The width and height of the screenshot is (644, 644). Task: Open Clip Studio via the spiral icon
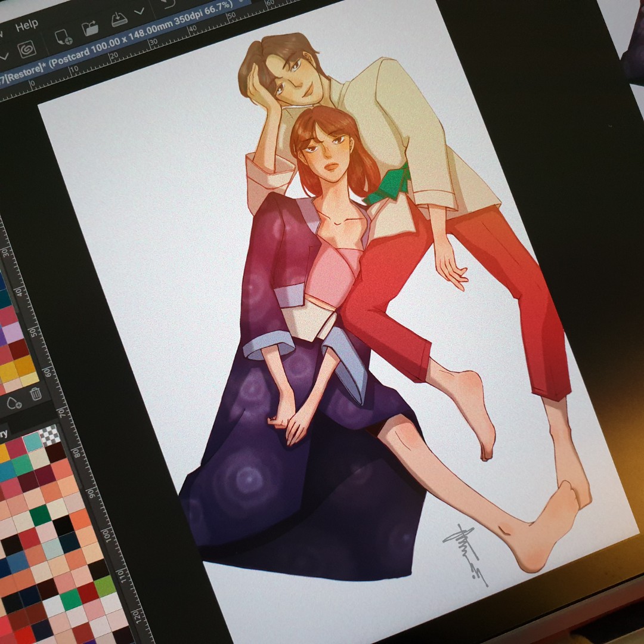[x=27, y=49]
